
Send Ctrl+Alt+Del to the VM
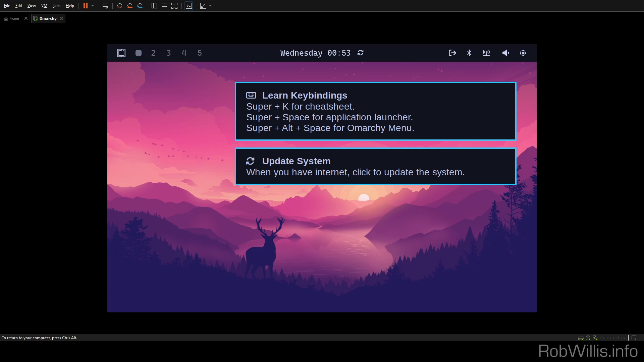click(x=105, y=6)
